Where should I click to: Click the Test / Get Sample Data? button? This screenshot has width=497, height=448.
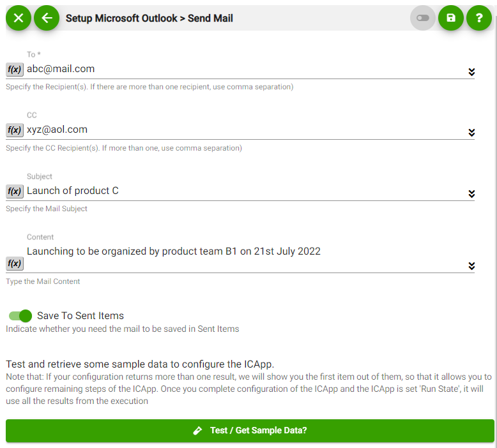[x=250, y=431]
